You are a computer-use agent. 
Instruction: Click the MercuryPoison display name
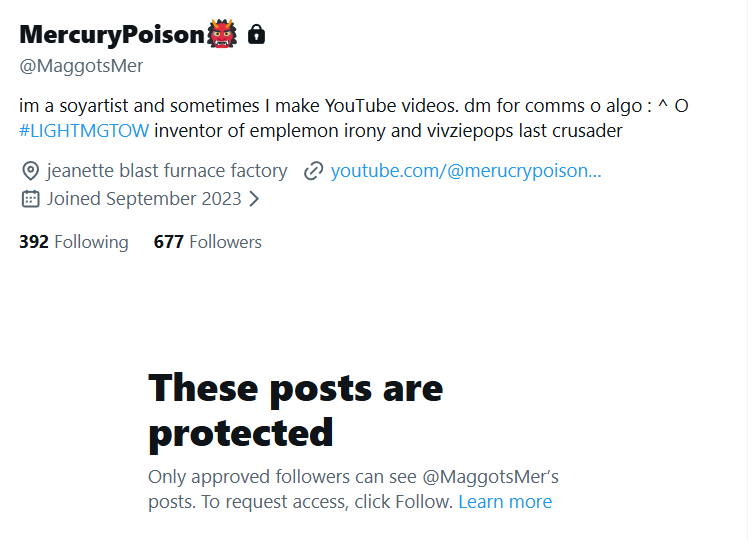click(x=111, y=35)
